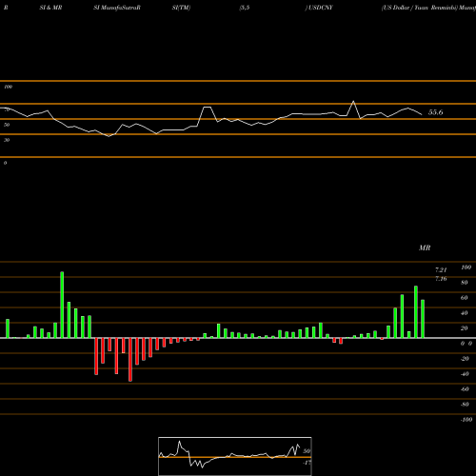Click the -40 label on MR axis

pyautogui.click(x=465, y=374)
